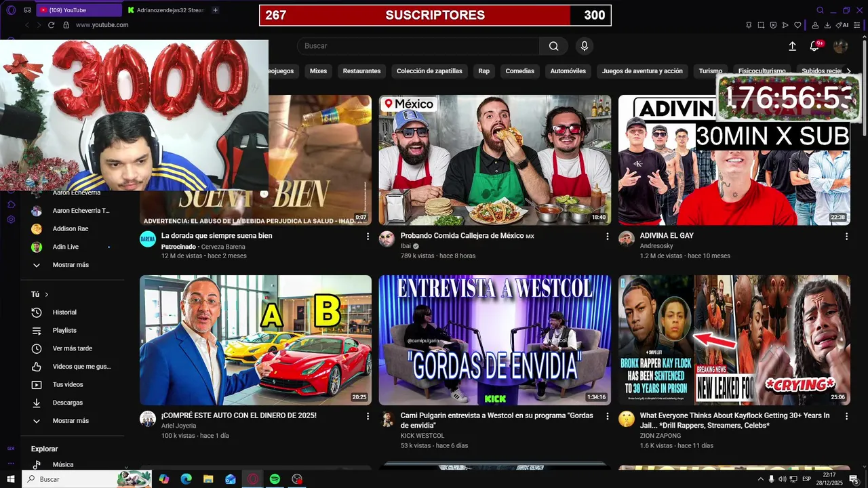Take a snapshot with capture icon
This screenshot has width=868, height=488.
pyautogui.click(x=761, y=25)
